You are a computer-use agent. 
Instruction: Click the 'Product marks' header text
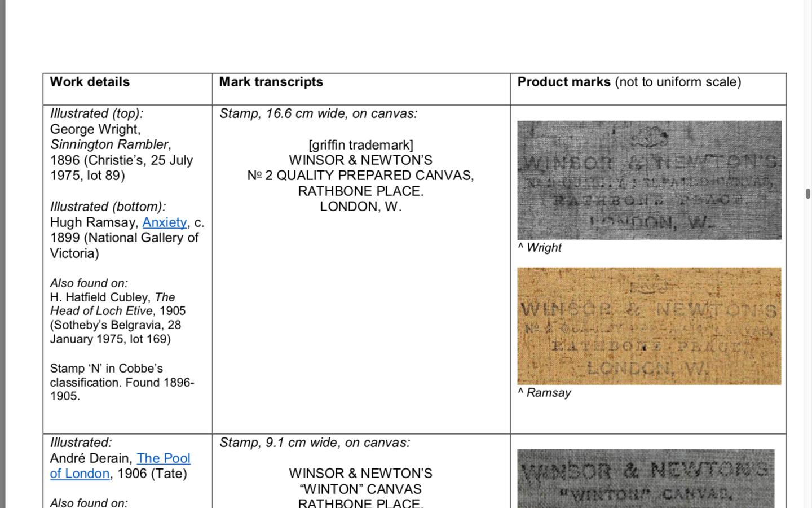tap(564, 82)
